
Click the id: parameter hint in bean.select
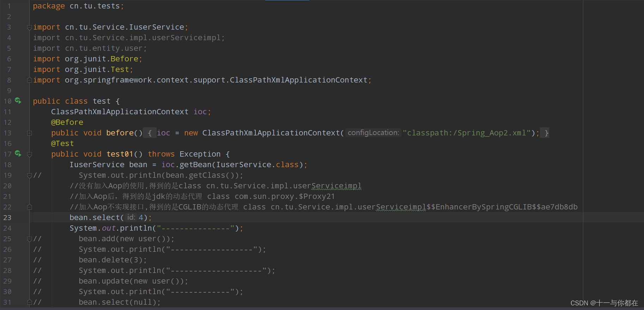131,217
